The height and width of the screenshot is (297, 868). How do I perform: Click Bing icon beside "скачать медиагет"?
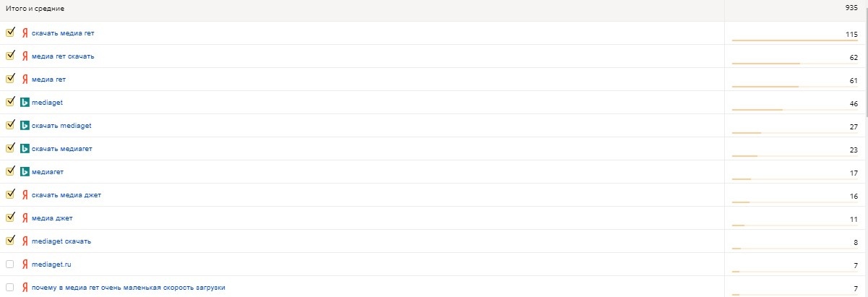point(25,149)
